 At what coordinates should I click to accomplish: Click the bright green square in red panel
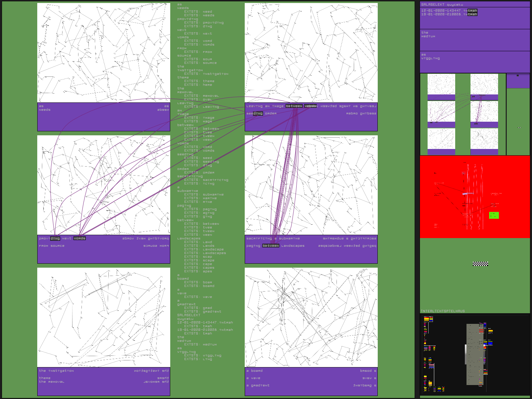coord(494,215)
